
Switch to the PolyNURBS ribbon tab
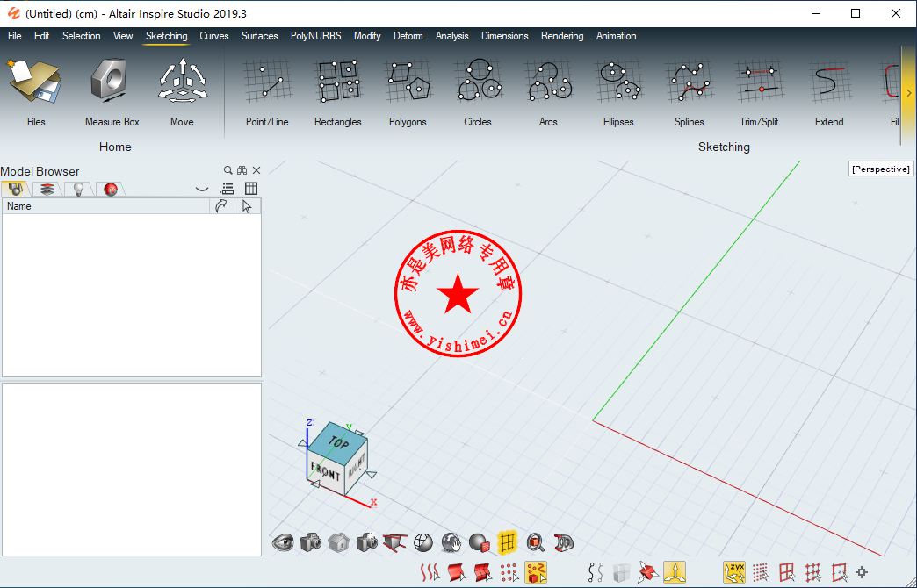point(316,36)
